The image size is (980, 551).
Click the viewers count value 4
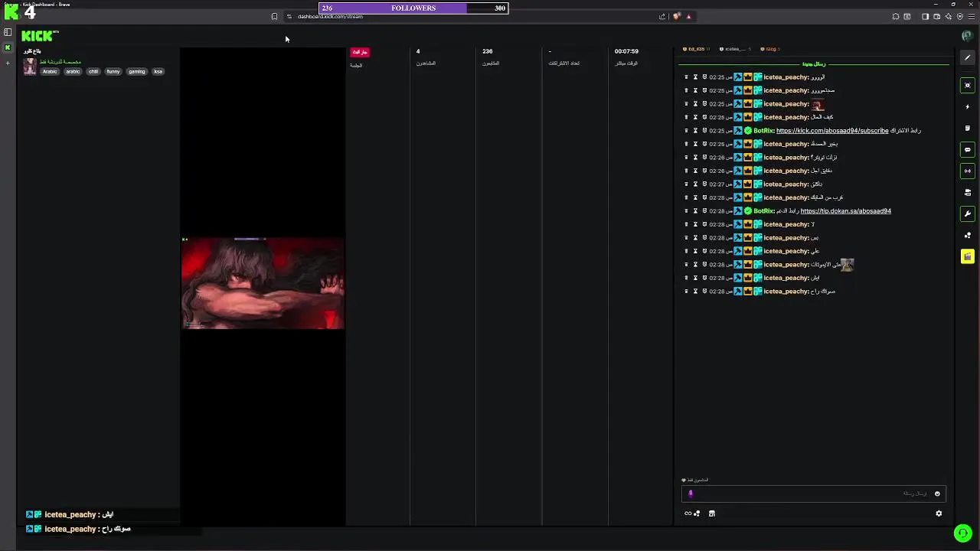click(x=418, y=51)
